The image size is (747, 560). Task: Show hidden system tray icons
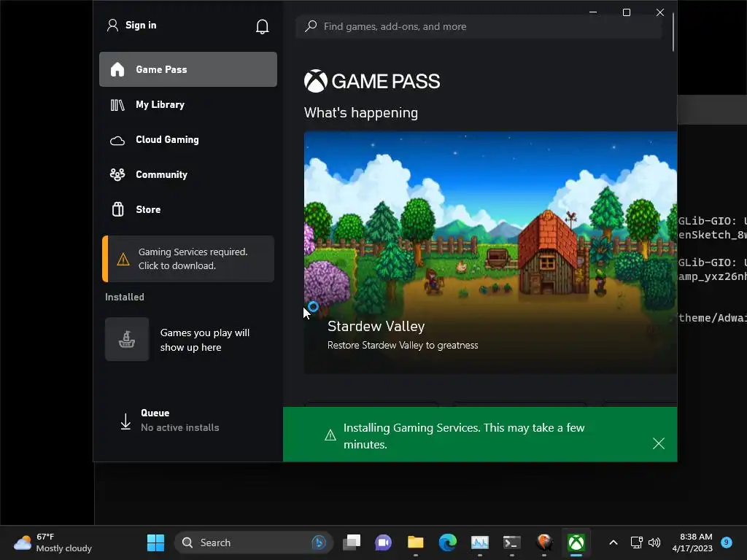coord(614,542)
